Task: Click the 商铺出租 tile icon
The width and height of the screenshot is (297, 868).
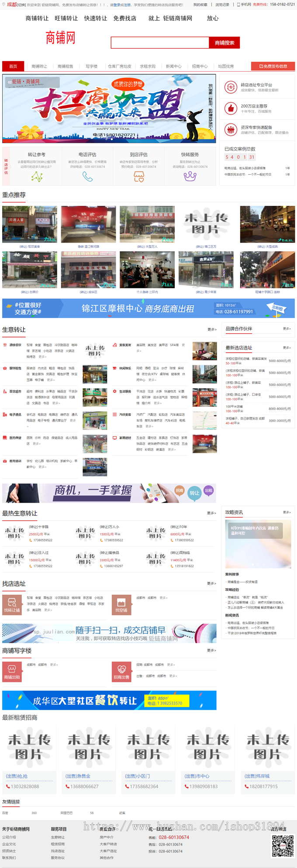Action: 12,672
